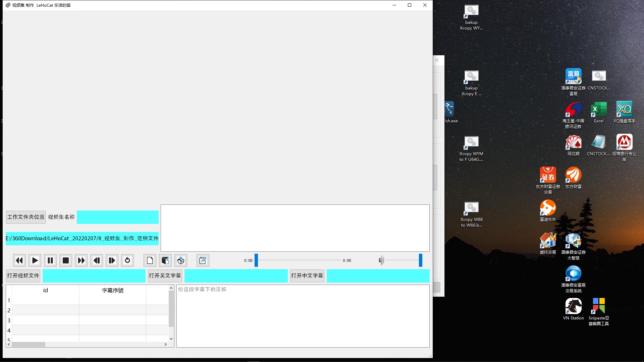Click 工作文件夹位置 button
Viewport: 644px width, 362px height.
click(x=26, y=217)
